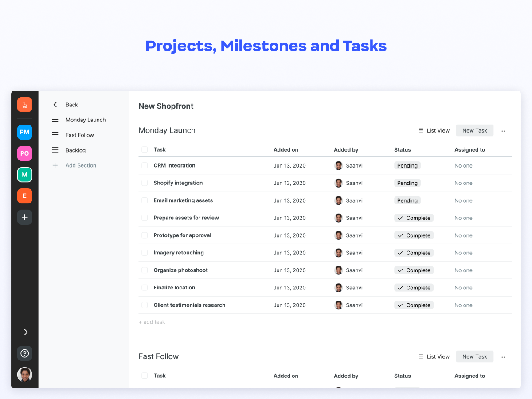The width and height of the screenshot is (532, 399).
Task: Click List View label in Fast Follow
Action: 438,356
